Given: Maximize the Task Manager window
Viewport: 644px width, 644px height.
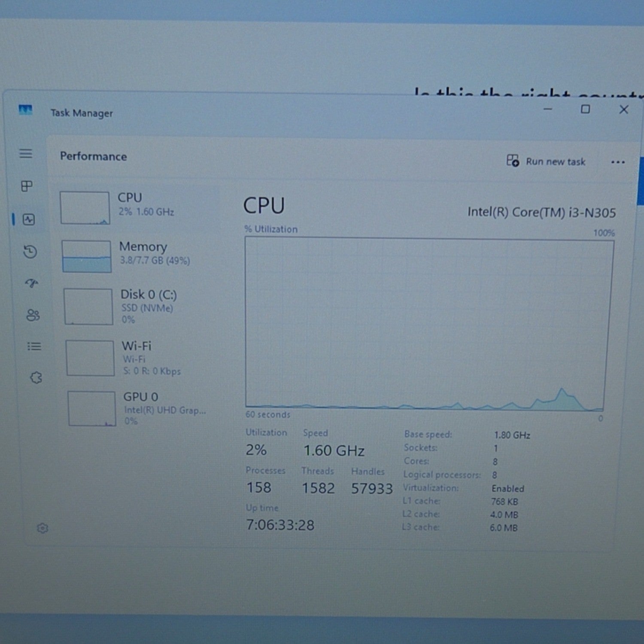Looking at the screenshot, I should click(585, 109).
